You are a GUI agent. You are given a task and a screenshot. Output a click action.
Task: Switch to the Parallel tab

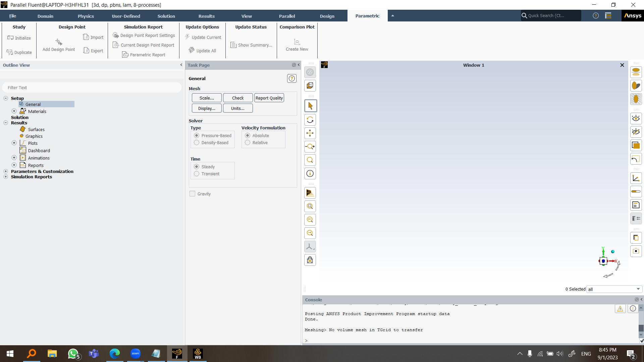pos(287,16)
